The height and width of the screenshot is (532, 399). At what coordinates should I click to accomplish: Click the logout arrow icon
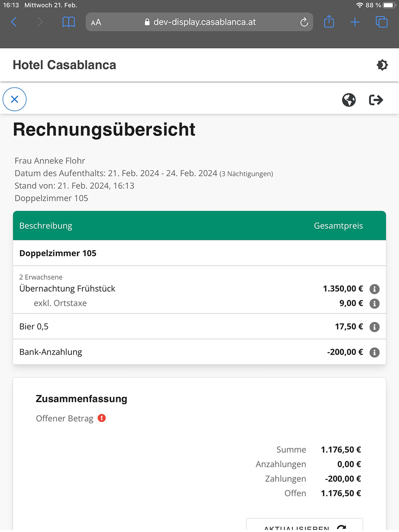[x=376, y=100]
